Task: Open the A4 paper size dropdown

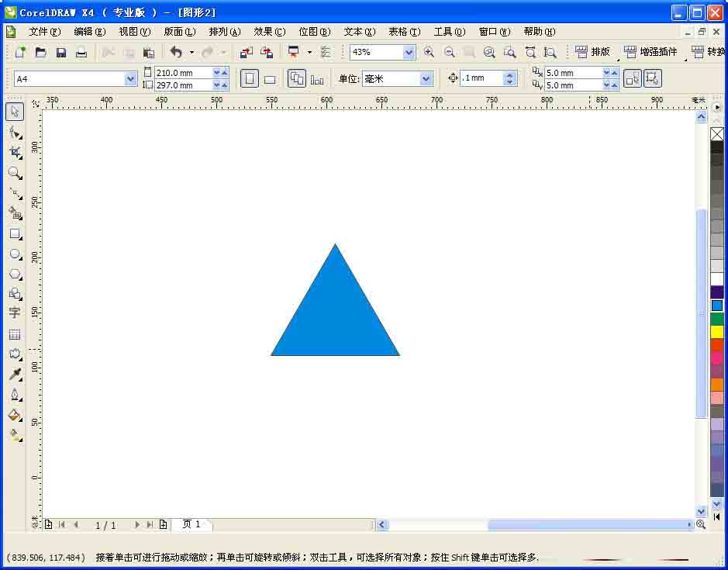Action: coord(128,78)
